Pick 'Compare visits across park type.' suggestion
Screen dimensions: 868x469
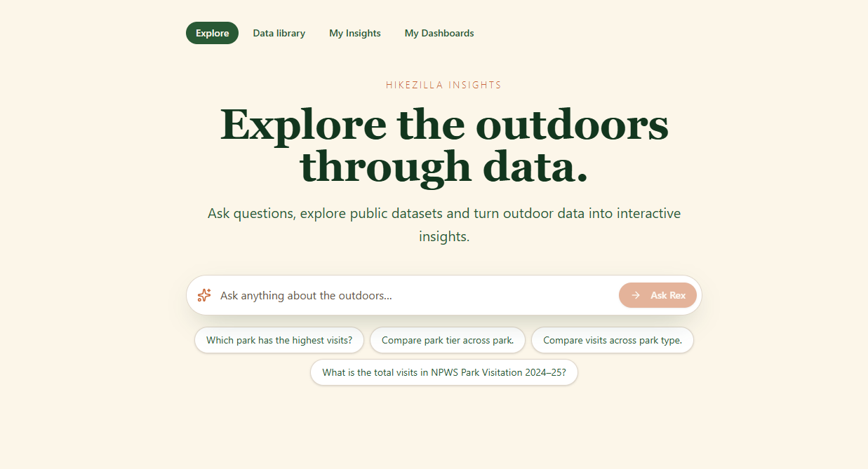point(613,340)
